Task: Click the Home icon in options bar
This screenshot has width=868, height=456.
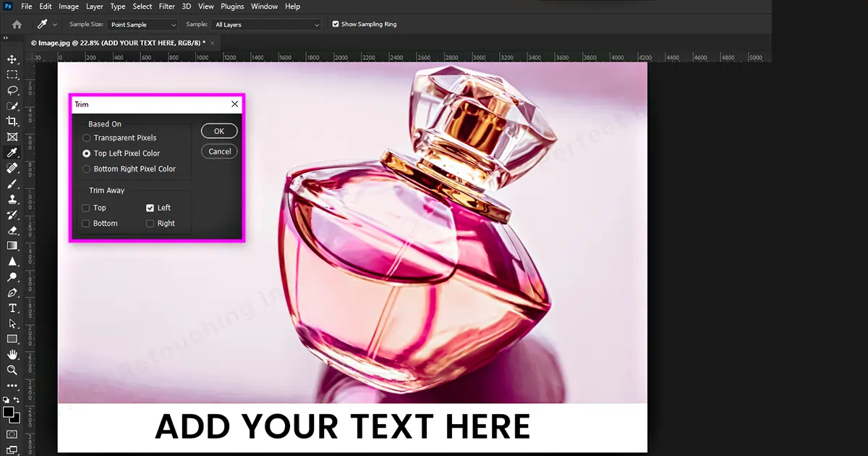Action: point(17,25)
